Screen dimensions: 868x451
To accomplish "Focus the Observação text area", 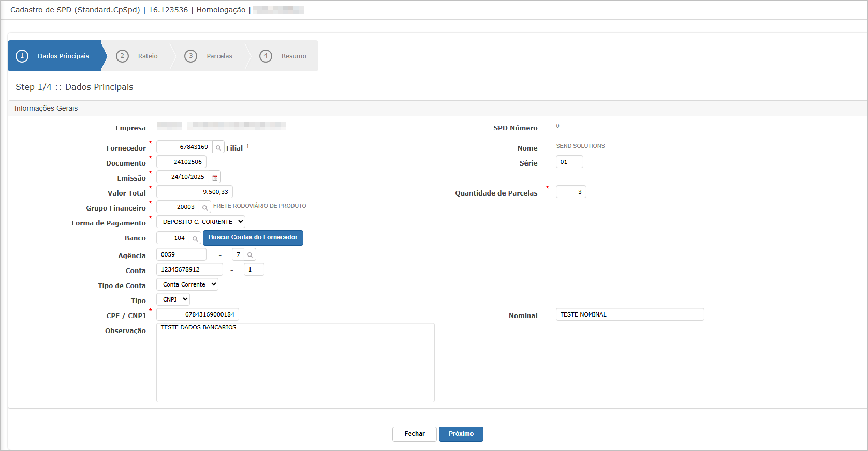I will (295, 363).
